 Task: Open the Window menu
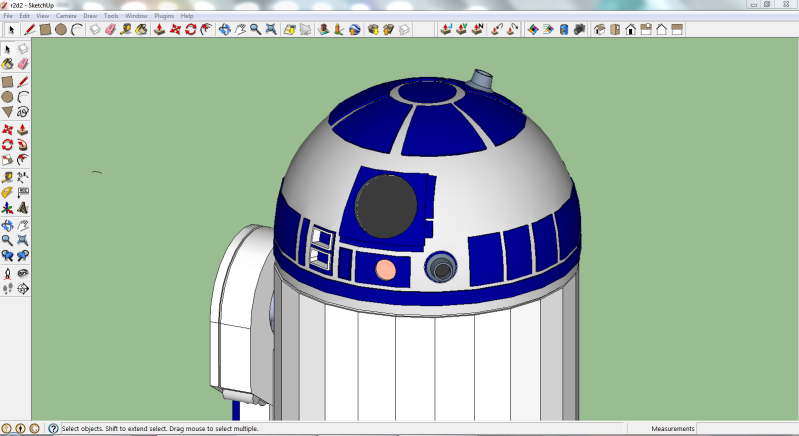coord(136,16)
